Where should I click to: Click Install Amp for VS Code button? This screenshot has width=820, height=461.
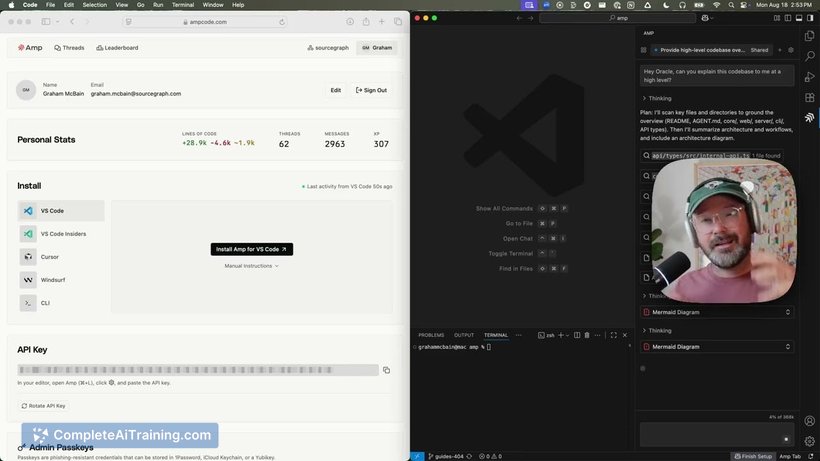point(251,249)
